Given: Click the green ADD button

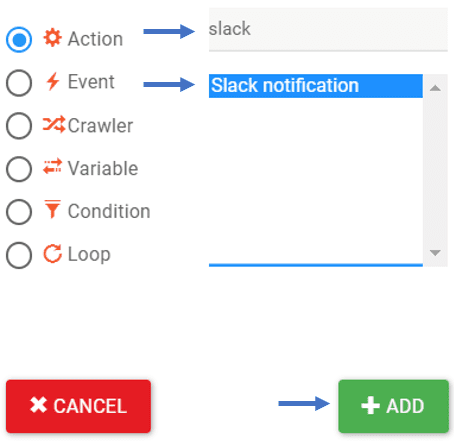Looking at the screenshot, I should [393, 406].
